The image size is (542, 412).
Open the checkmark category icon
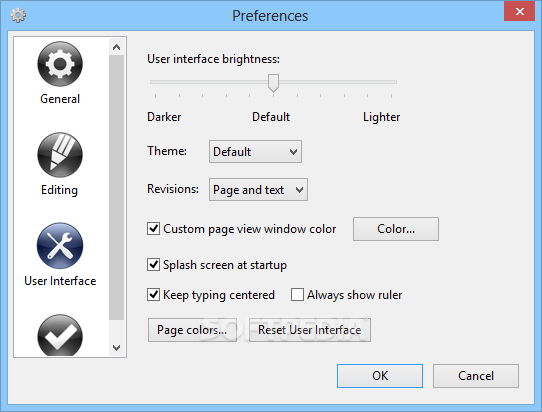[60, 335]
